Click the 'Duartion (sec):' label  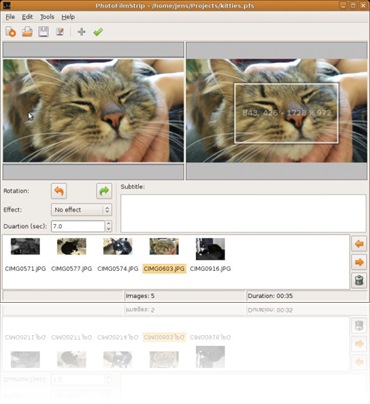[x=25, y=226]
